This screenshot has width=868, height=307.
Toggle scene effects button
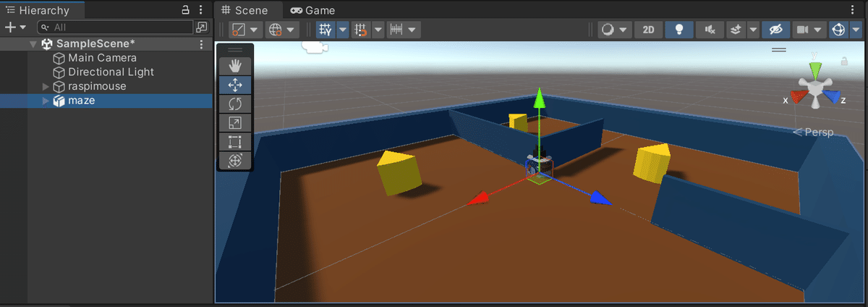tap(736, 30)
